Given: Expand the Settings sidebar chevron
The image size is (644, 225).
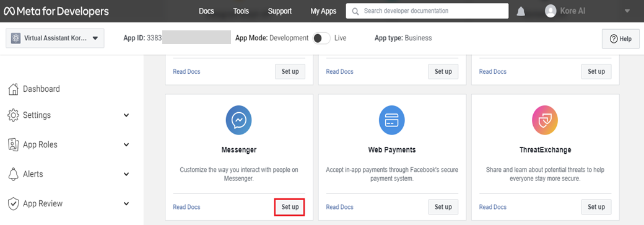Looking at the screenshot, I should point(126,115).
